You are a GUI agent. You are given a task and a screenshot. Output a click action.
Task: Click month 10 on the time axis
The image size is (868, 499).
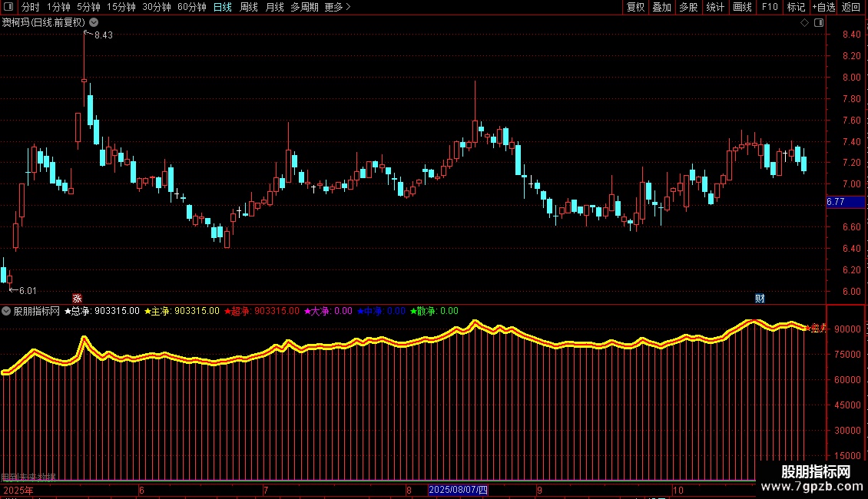tap(678, 491)
